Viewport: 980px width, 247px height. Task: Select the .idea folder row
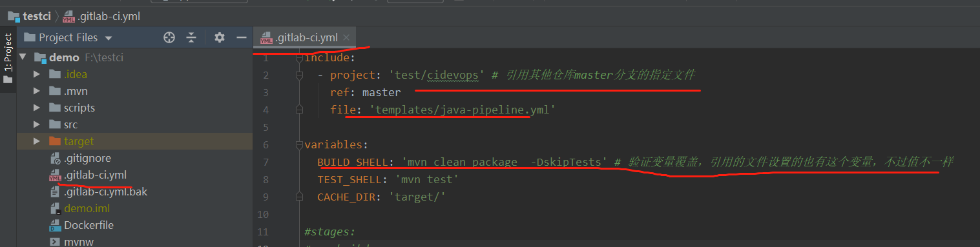135,74
